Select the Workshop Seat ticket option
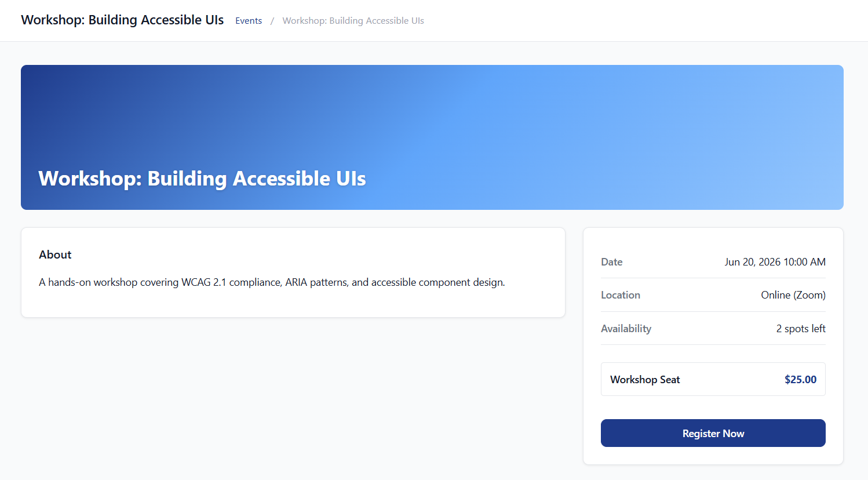Viewport: 868px width, 480px height. (x=713, y=379)
